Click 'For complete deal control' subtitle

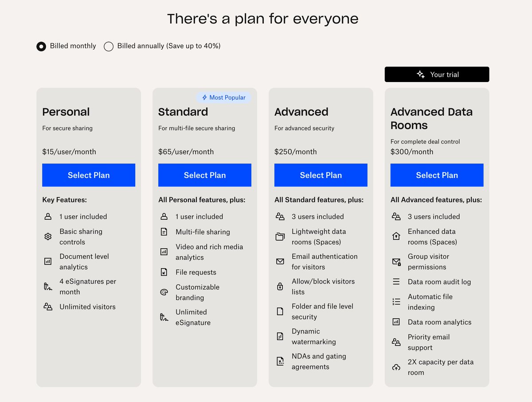425,142
